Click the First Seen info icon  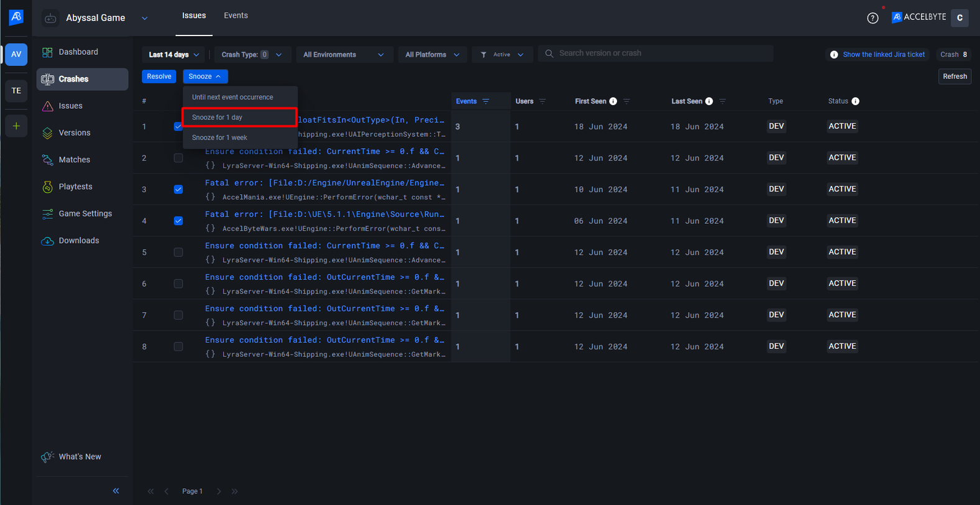pos(613,101)
